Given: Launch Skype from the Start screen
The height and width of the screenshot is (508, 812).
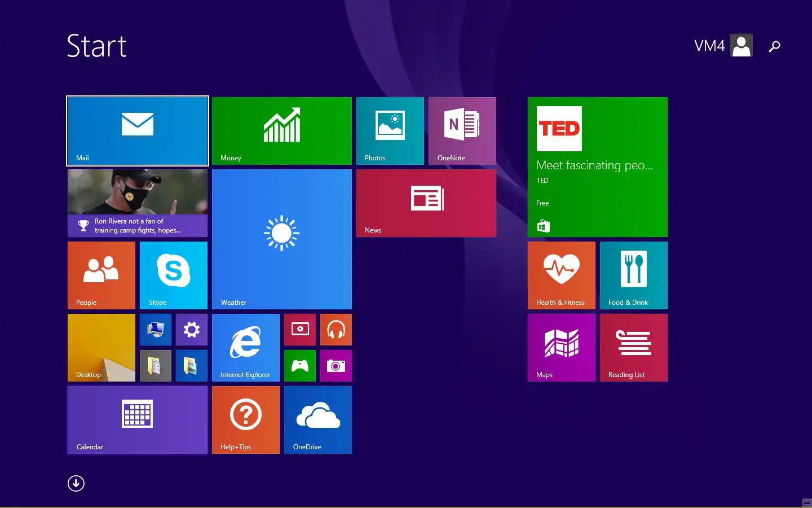Looking at the screenshot, I should coord(174,275).
